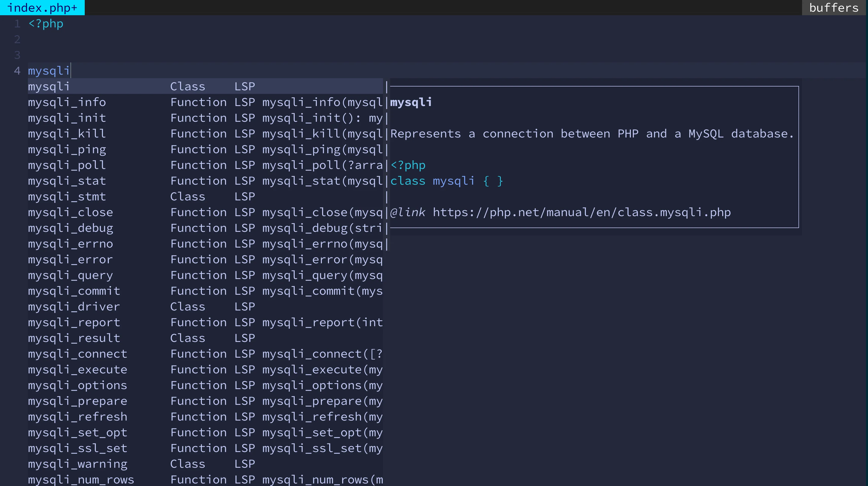The width and height of the screenshot is (868, 486).
Task: Place cursor on the <?php opening tag
Action: click(46, 24)
